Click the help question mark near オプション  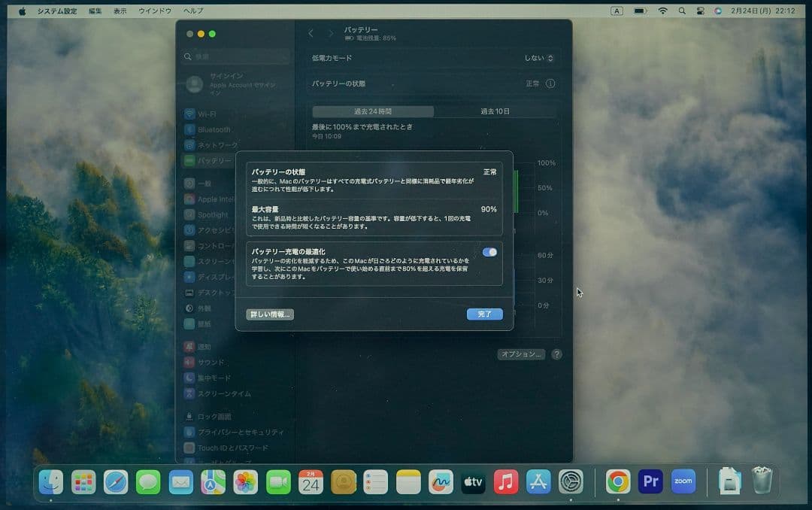pos(556,354)
